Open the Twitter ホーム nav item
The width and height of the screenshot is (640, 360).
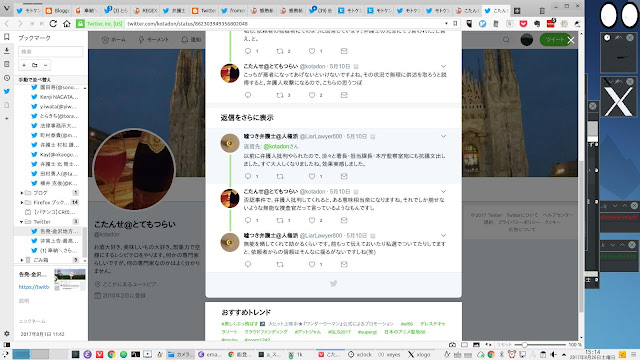pyautogui.click(x=113, y=40)
